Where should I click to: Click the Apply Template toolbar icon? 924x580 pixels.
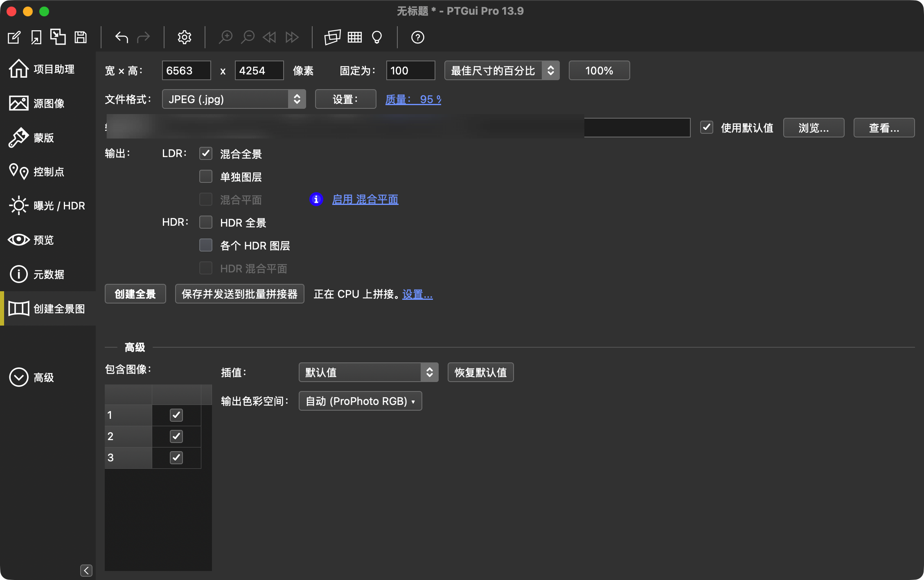[58, 37]
